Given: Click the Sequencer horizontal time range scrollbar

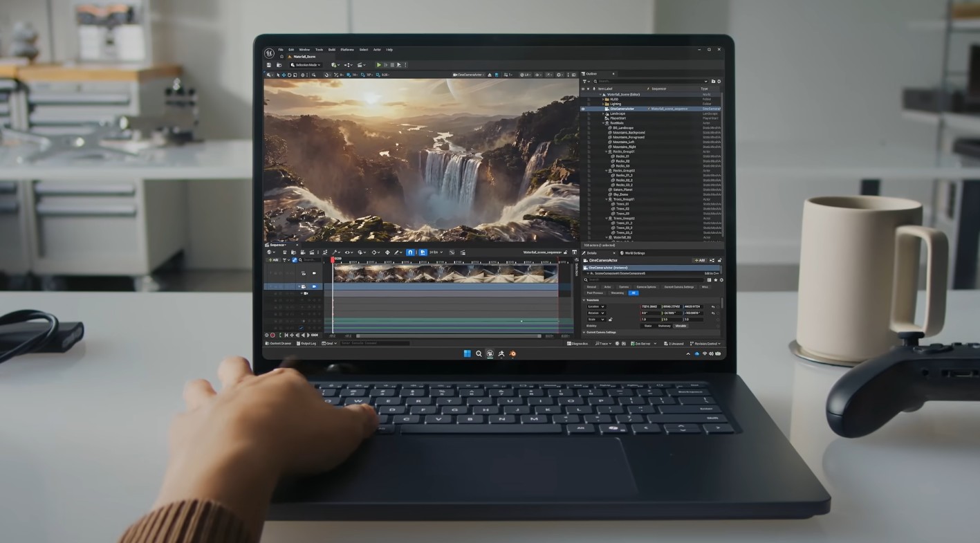Looking at the screenshot, I should (448, 336).
